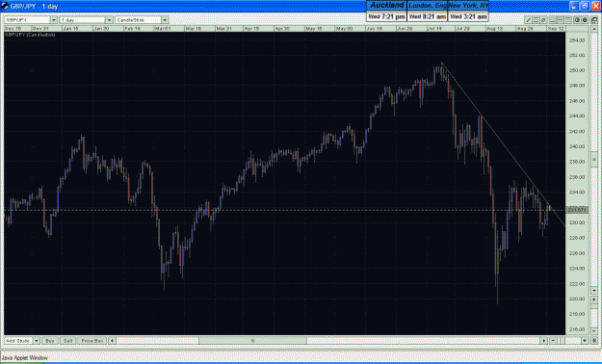Click the single pane layout icon

pos(553,20)
